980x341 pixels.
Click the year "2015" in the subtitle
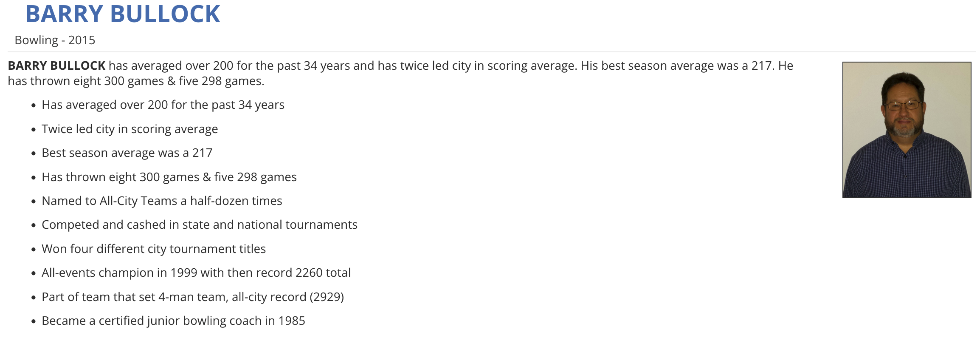pos(82,40)
